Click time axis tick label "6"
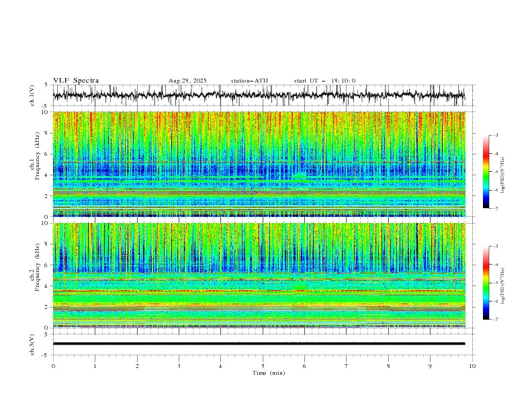 304,366
